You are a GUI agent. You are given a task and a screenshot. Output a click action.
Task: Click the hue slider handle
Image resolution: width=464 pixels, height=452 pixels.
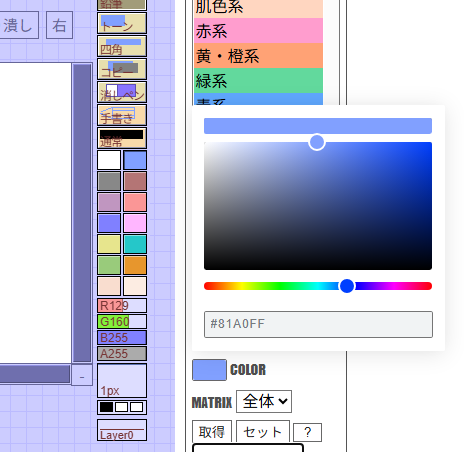click(347, 286)
